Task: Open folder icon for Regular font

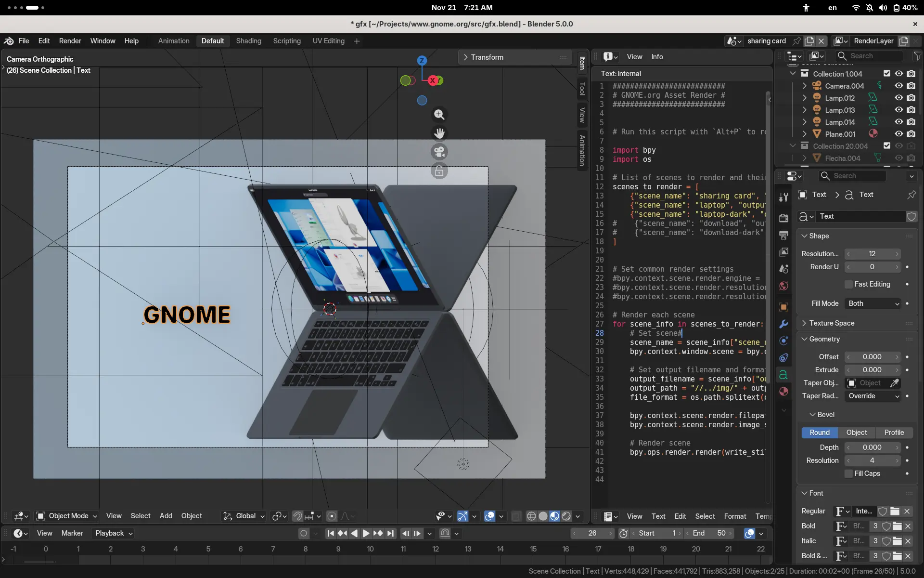Action: [x=895, y=511]
